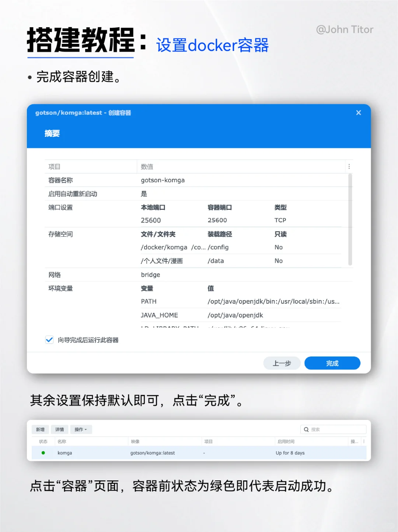Screen dimensions: 398x532
Task: Click the 名称 column header
Action: tap(62, 441)
